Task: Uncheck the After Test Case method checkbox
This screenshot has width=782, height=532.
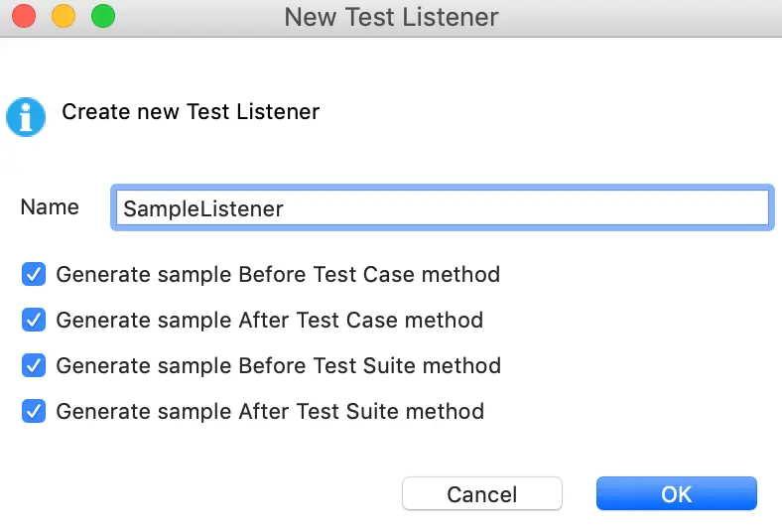Action: (34, 320)
